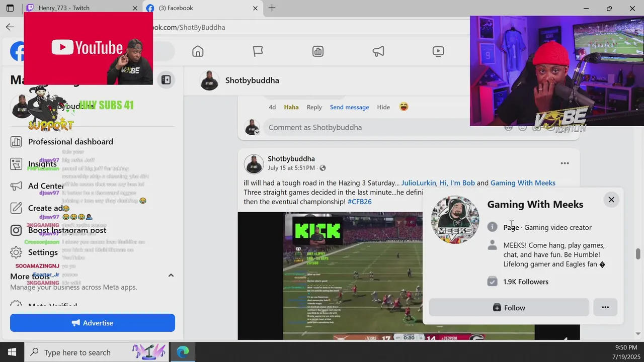Open the Gaming With Meeks title in card
This screenshot has height=362, width=644.
click(x=535, y=204)
